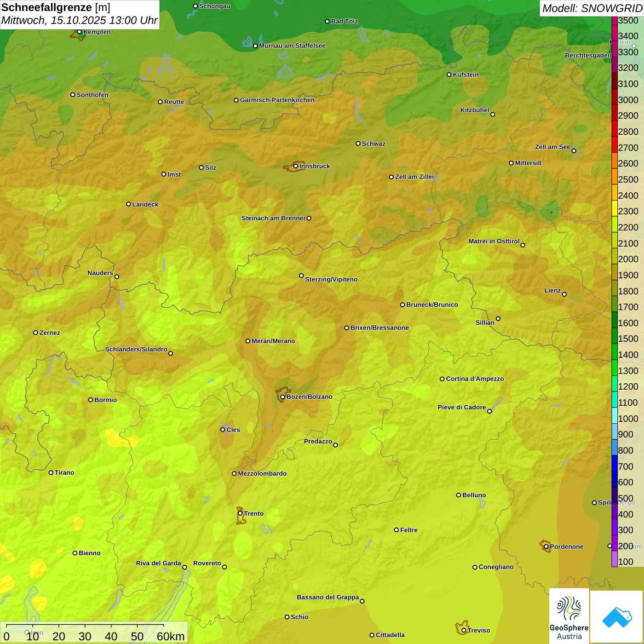This screenshot has width=644, height=644.
Task: Click the legend value '2000'
Action: pyautogui.click(x=628, y=259)
